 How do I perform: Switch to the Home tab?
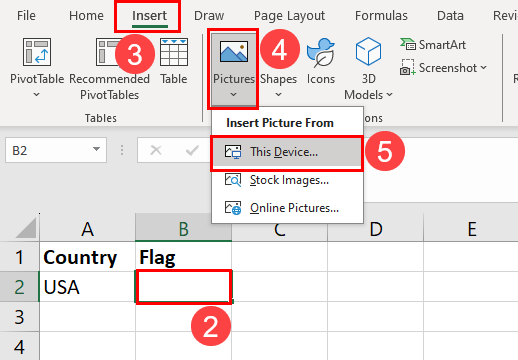click(x=86, y=16)
